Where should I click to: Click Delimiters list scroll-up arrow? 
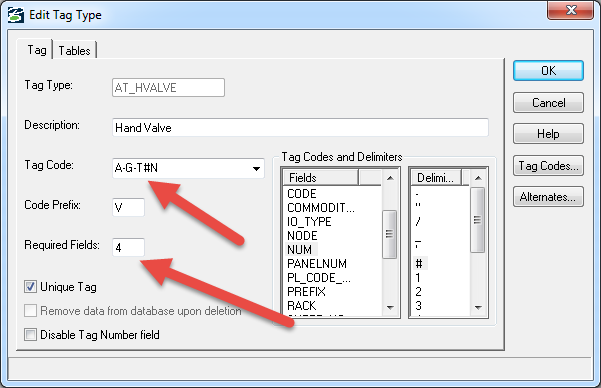coord(478,178)
